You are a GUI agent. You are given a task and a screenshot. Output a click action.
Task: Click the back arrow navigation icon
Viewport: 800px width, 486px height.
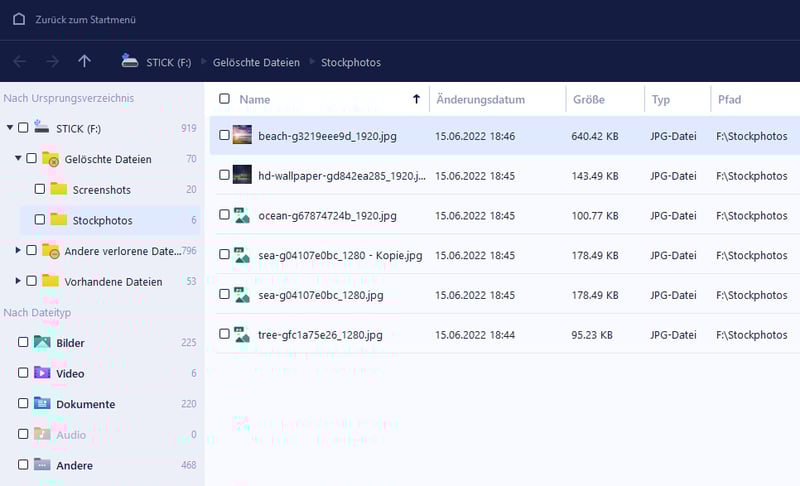[x=20, y=61]
